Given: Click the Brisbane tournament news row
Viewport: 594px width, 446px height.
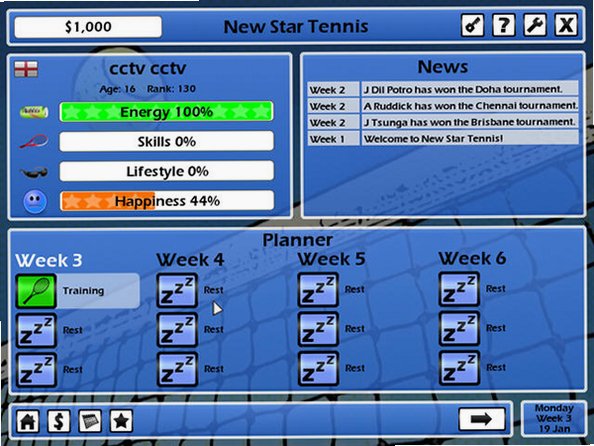Looking at the screenshot, I should (x=443, y=122).
